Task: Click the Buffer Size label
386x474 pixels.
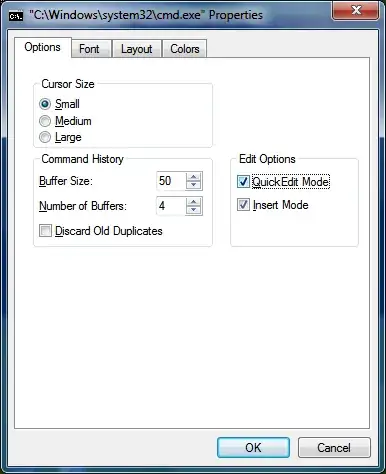Action: pos(66,181)
